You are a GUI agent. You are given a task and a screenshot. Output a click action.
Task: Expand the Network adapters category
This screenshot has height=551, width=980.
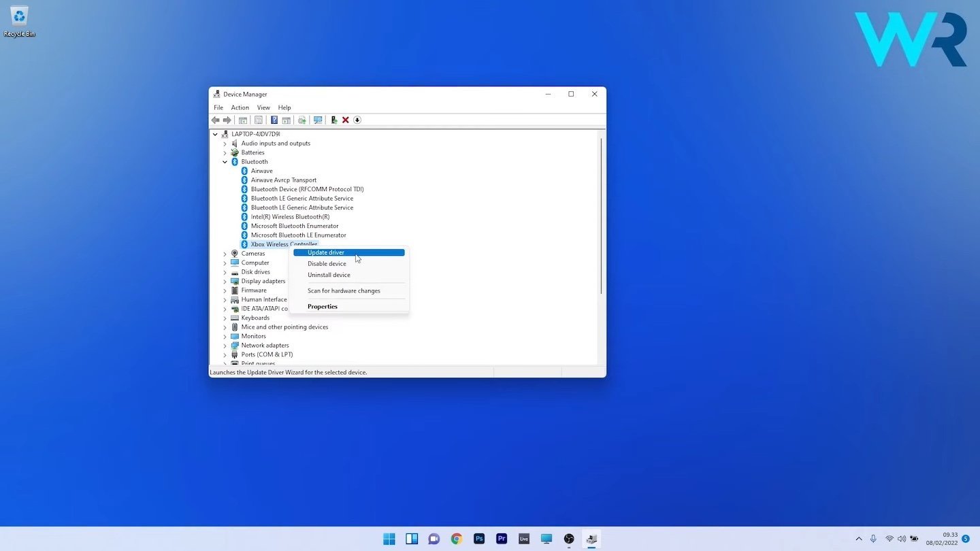(x=225, y=346)
